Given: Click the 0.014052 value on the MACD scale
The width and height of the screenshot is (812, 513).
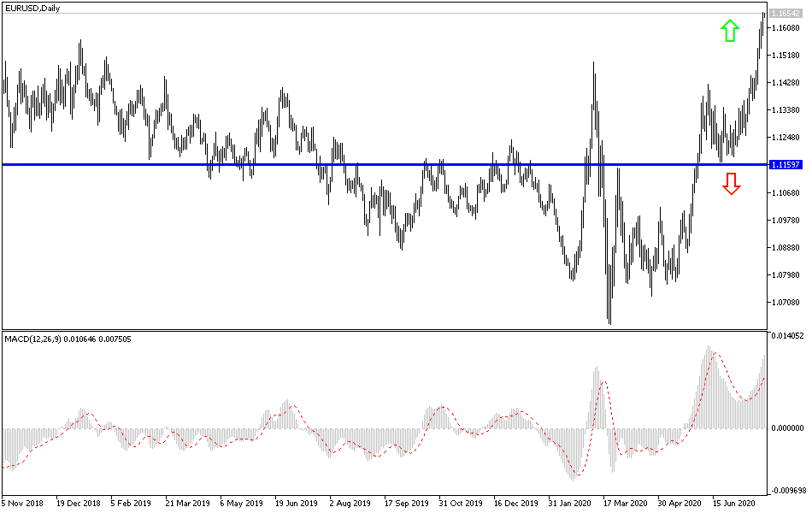Looking at the screenshot, I should coord(786,337).
